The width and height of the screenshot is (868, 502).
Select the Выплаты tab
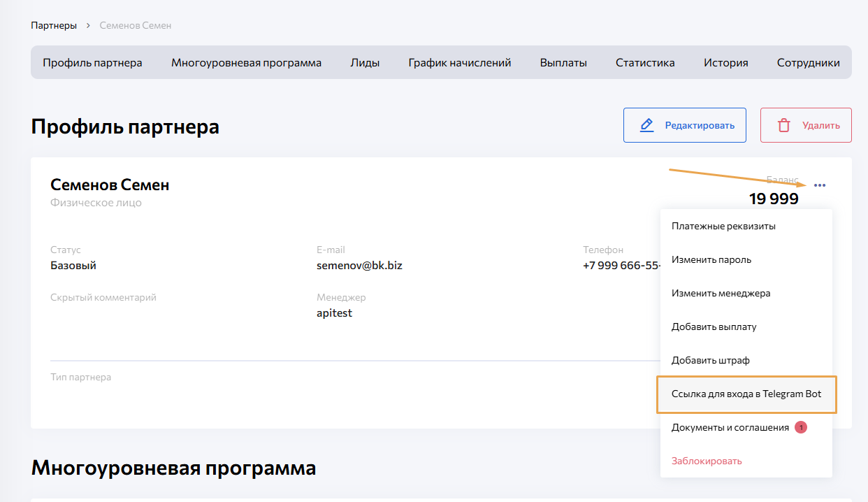[x=563, y=62]
